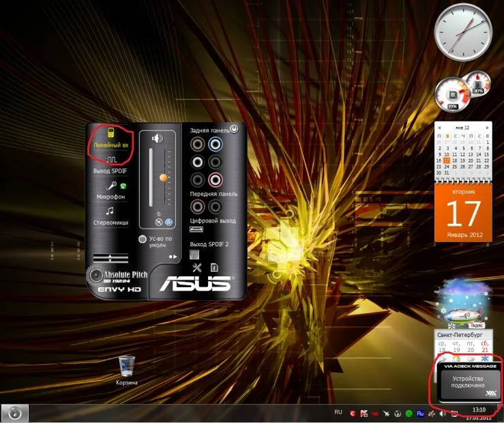The image size is (504, 423).
Task: Click the Цифровой выход connector icon
Action: point(196,229)
